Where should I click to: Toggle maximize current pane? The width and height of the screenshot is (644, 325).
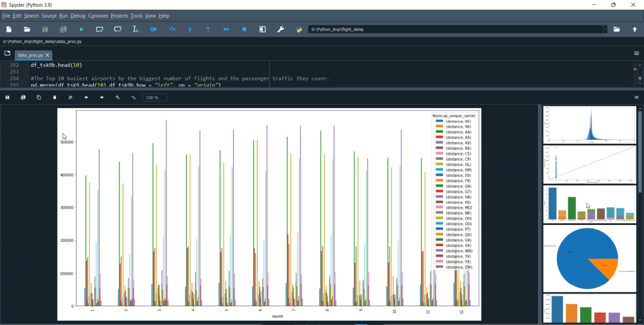(x=263, y=29)
